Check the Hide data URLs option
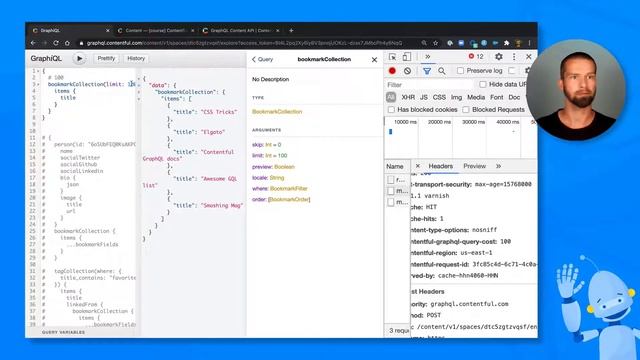The image size is (640, 360). point(483,84)
